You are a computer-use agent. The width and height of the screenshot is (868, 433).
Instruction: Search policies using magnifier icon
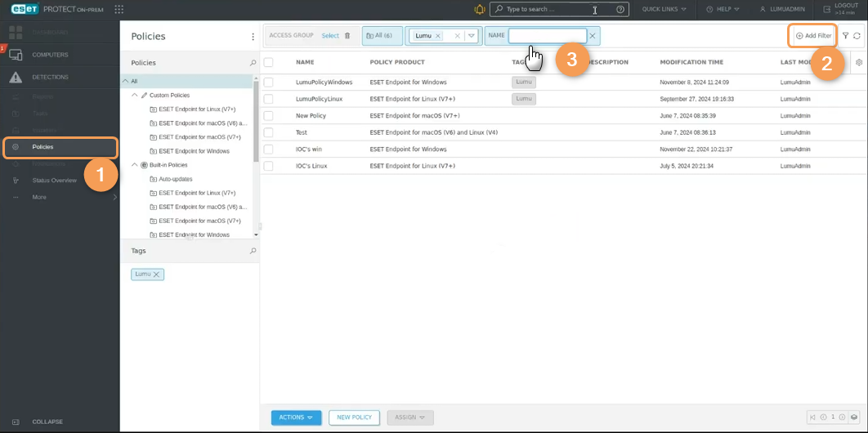click(253, 63)
